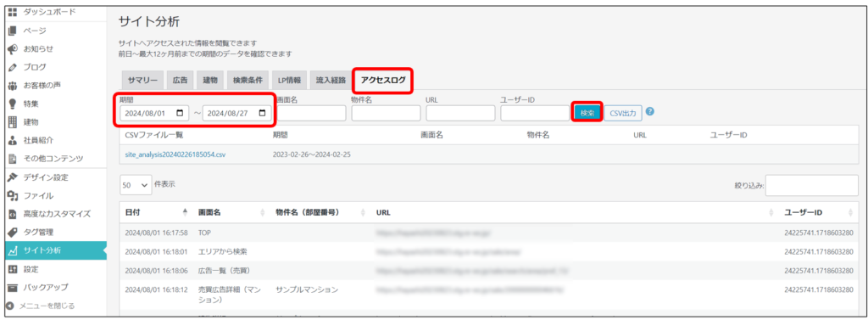Click the help question mark icon
This screenshot has width=868, height=320.
coord(650,111)
